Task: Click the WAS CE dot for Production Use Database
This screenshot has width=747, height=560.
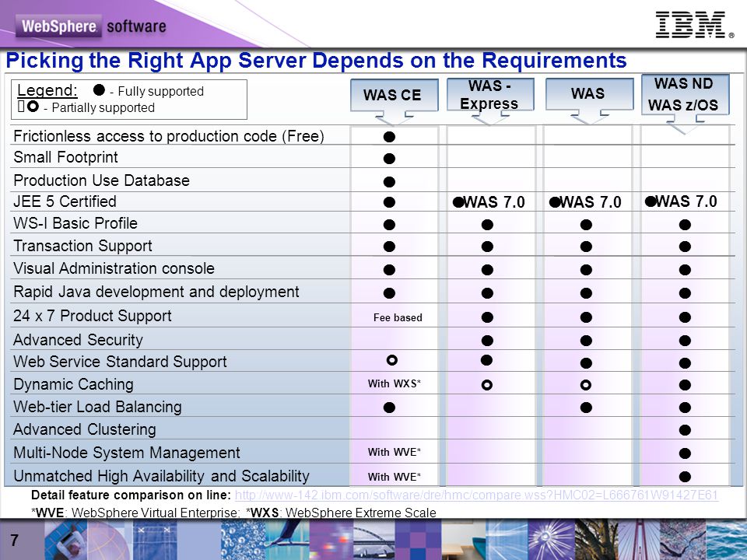Action: 389,182
